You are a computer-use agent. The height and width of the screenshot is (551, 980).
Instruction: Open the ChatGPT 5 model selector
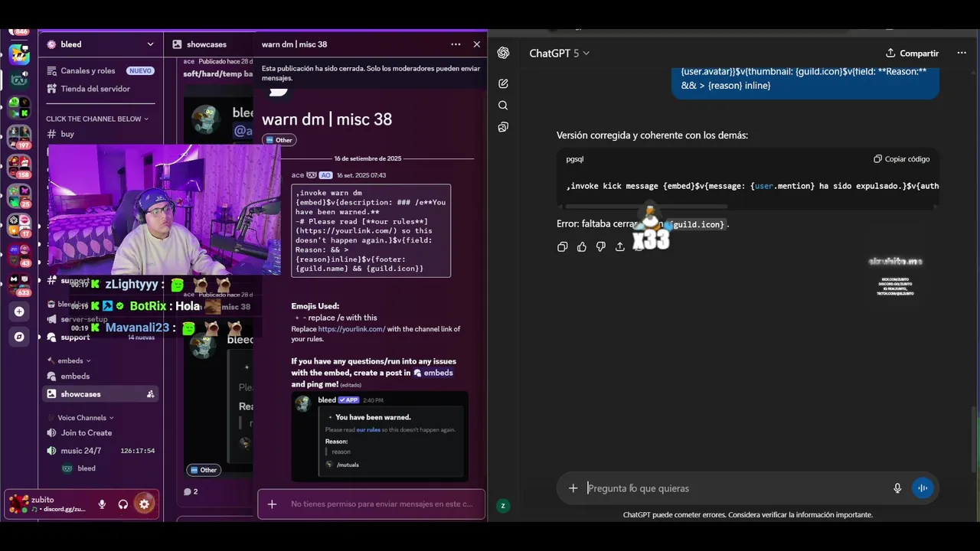click(560, 53)
